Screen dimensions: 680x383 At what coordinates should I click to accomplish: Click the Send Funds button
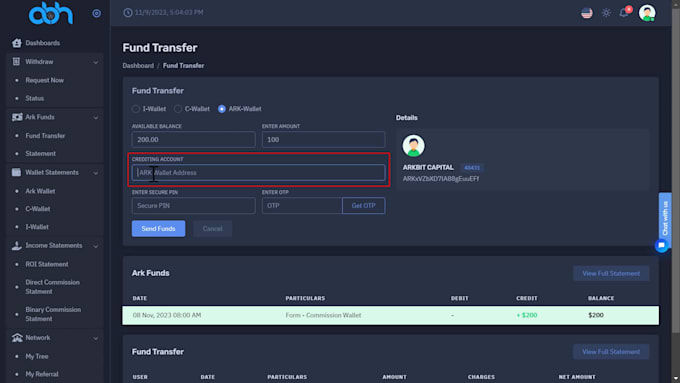158,229
